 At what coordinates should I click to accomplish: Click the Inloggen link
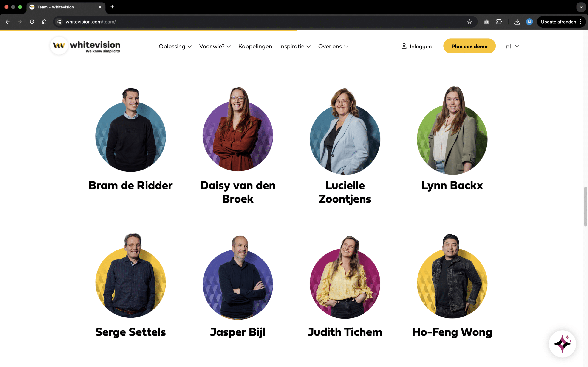tap(416, 46)
